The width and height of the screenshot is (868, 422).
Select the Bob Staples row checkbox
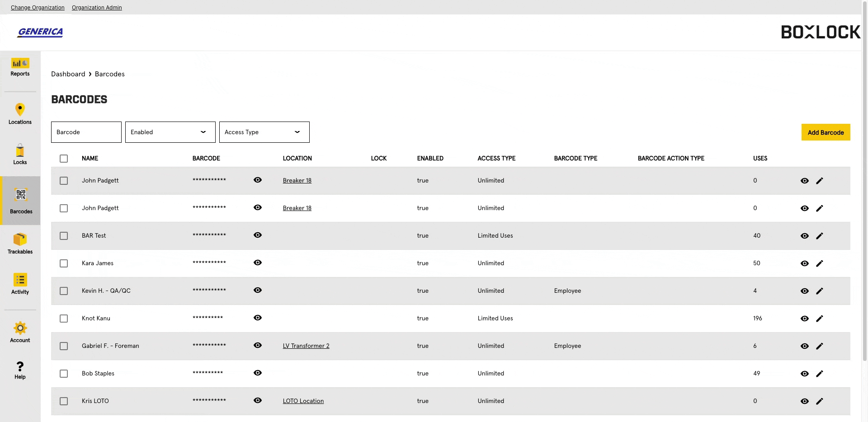coord(64,374)
